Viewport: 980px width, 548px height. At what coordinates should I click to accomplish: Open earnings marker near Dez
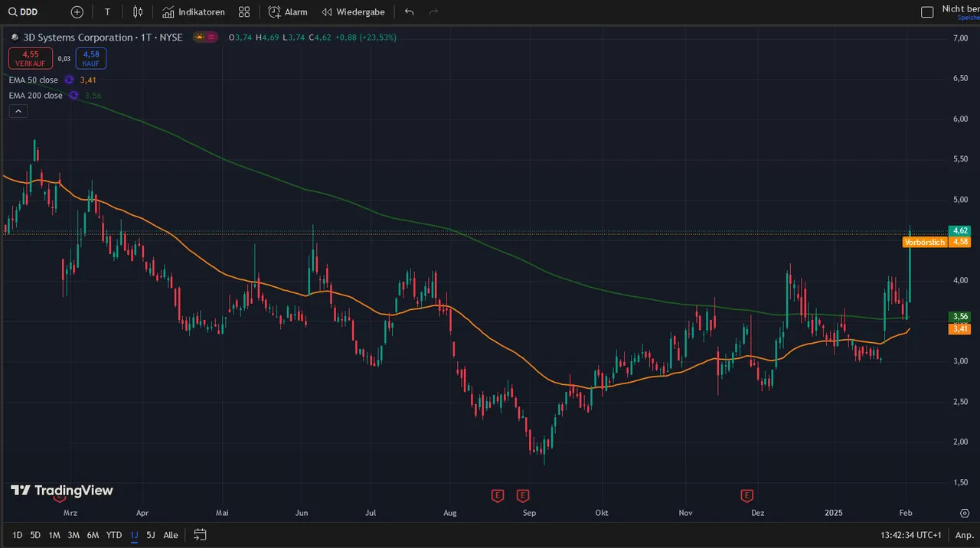coord(747,496)
